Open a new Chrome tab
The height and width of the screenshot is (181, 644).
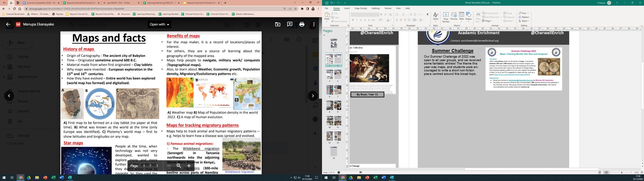[x=225, y=3]
